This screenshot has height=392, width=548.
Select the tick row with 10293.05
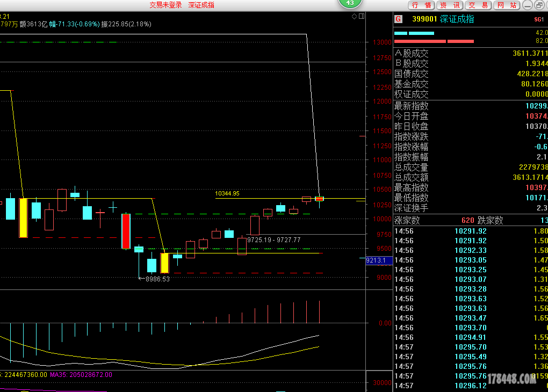pyautogui.click(x=471, y=260)
